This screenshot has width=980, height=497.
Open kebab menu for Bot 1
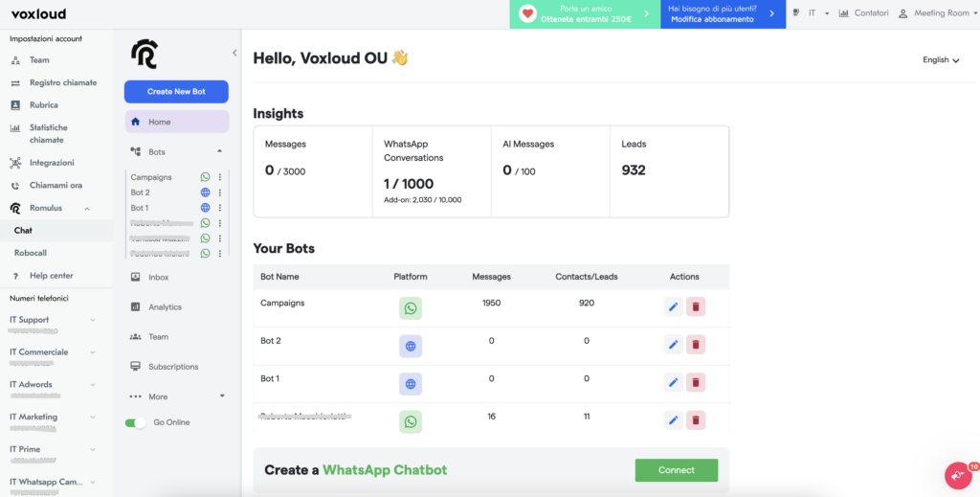click(220, 208)
